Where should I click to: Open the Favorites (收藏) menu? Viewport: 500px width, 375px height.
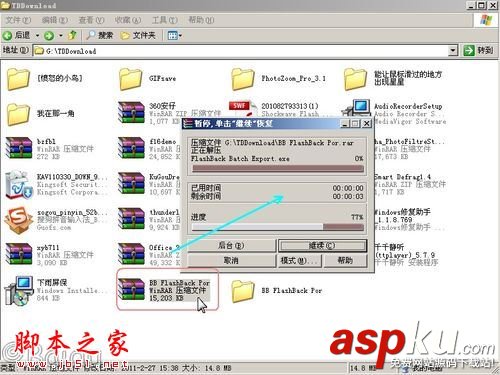(128, 20)
